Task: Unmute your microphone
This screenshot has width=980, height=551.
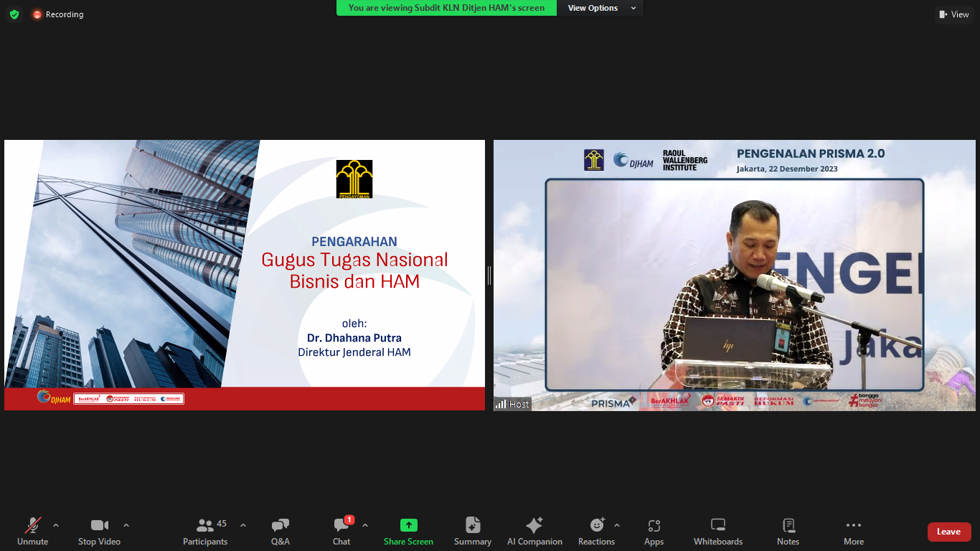Action: point(32,531)
